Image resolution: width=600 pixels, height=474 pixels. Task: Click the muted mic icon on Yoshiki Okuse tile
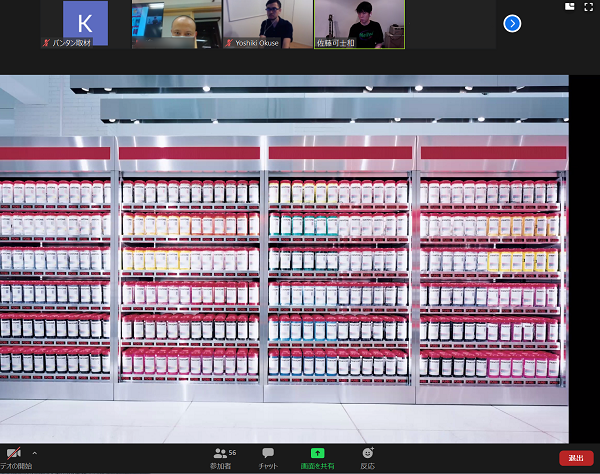pos(229,44)
